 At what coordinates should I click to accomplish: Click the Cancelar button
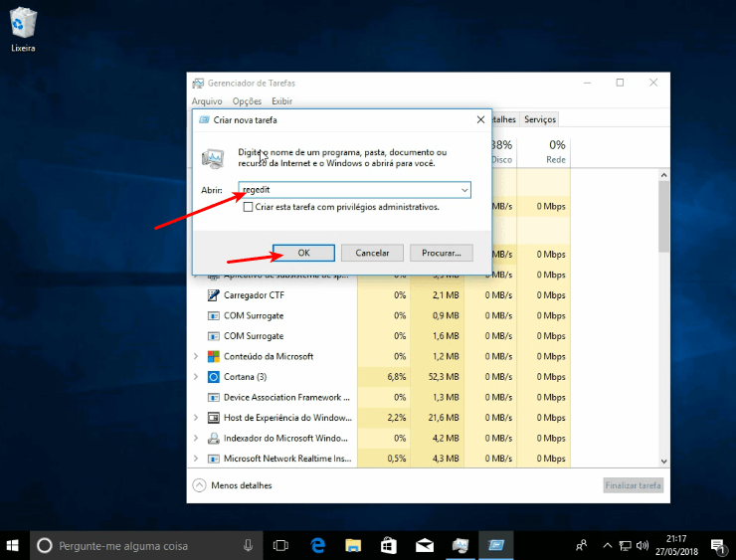tap(372, 253)
